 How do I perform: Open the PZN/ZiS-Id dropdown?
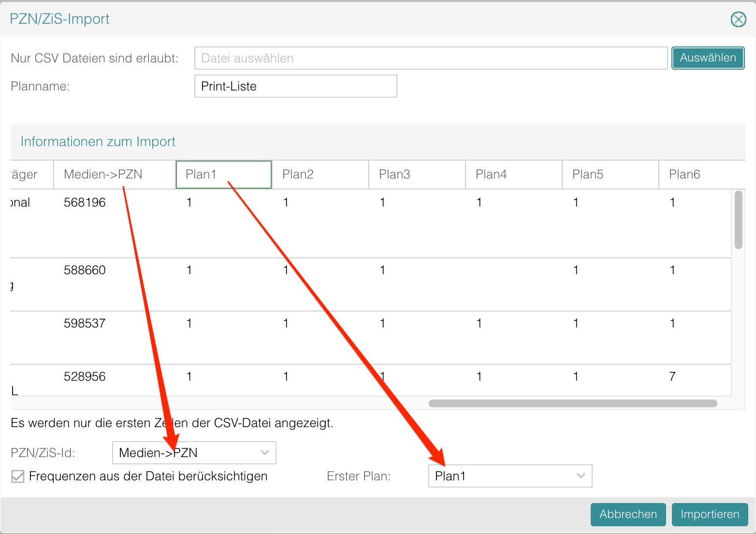pyautogui.click(x=194, y=453)
